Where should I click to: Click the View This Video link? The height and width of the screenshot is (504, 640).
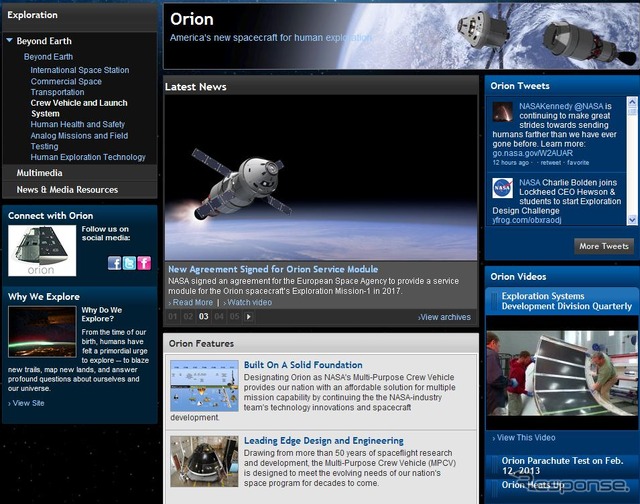[x=526, y=437]
